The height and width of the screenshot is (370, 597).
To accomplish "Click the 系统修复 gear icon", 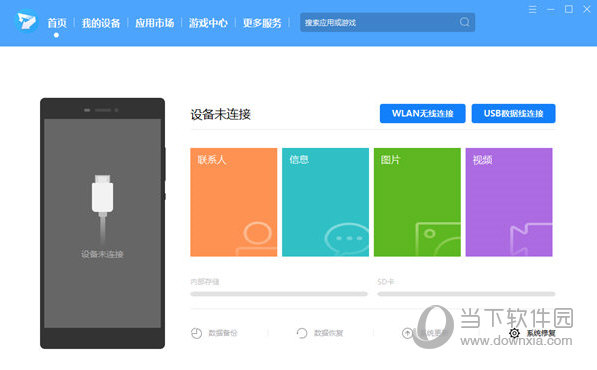I will (514, 333).
